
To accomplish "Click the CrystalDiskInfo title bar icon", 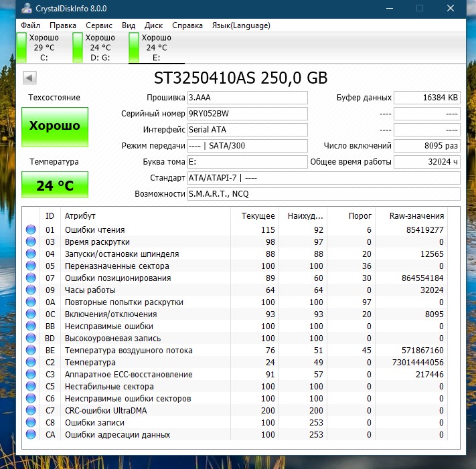I will (x=27, y=8).
